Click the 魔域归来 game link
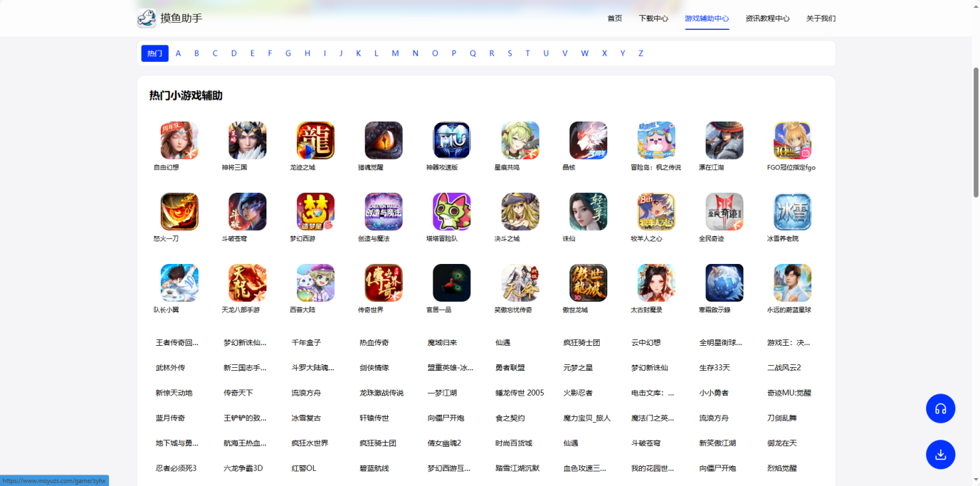Viewport: 980px width, 486px height. click(443, 343)
